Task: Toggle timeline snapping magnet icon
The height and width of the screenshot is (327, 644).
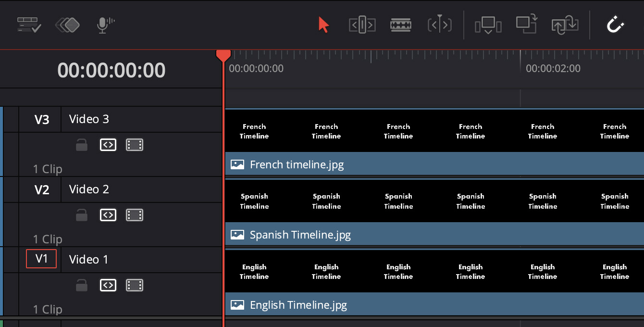Action: 615,25
